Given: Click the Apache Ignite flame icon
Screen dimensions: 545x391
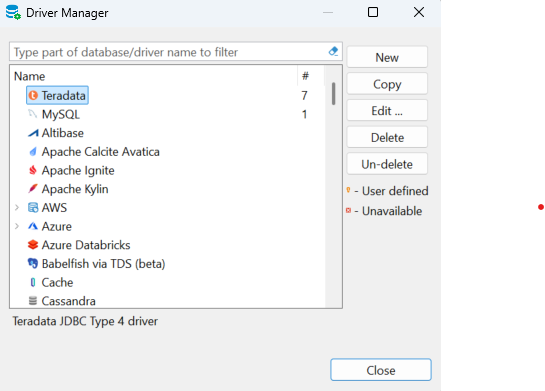Looking at the screenshot, I should click(33, 170).
